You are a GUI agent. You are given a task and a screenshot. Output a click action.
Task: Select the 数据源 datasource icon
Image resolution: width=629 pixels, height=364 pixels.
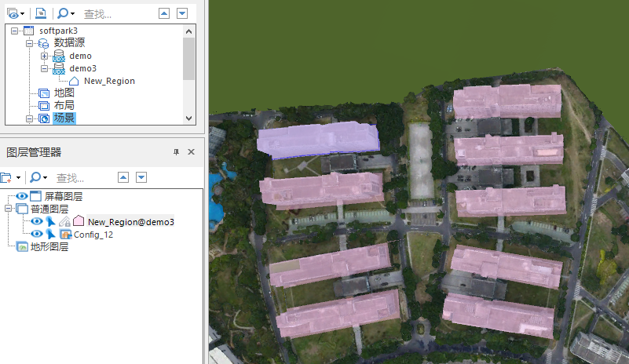(43, 43)
